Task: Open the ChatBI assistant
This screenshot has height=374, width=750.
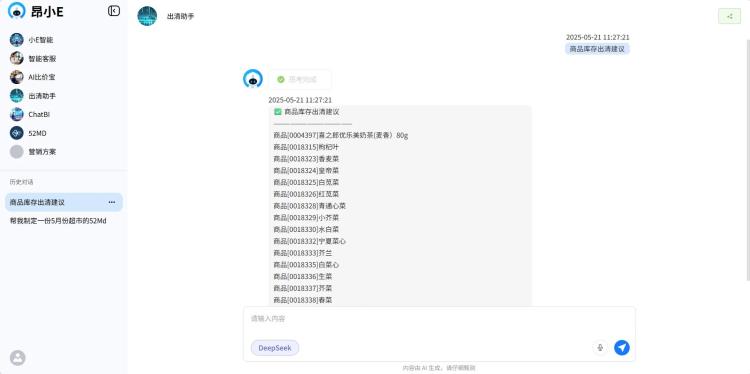Action: pos(30,114)
